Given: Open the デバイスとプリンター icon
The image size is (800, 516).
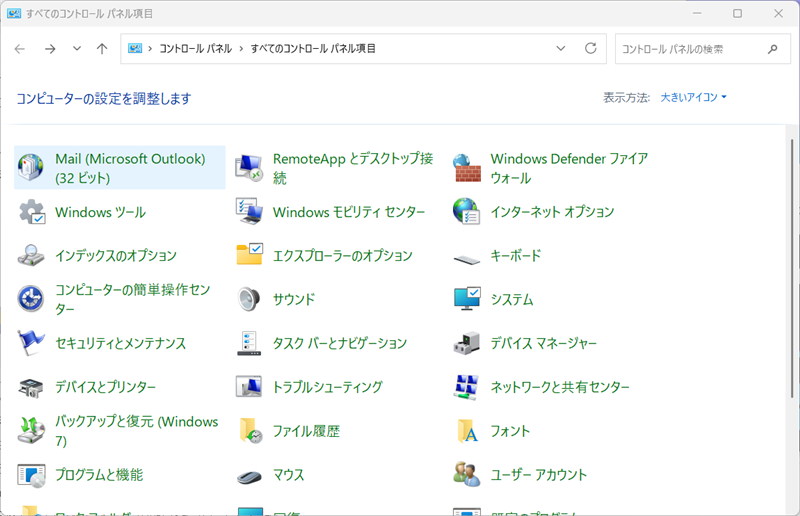Looking at the screenshot, I should (x=31, y=387).
